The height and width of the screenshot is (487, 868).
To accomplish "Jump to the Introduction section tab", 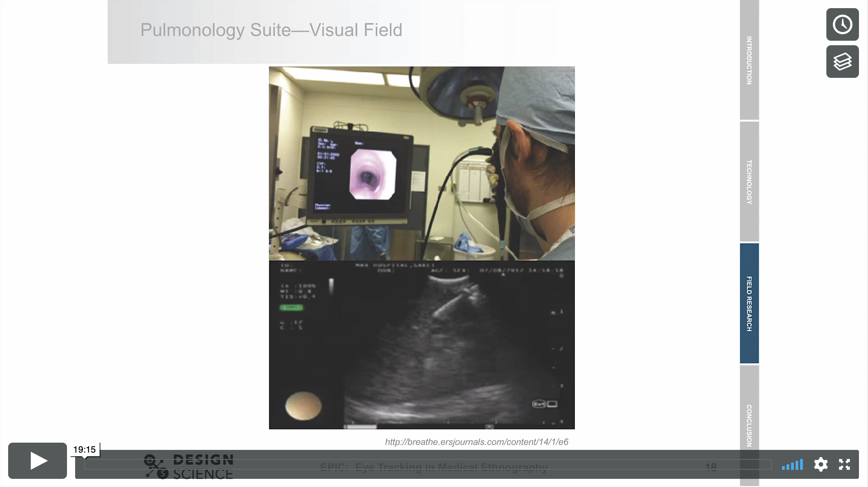I will coord(749,60).
